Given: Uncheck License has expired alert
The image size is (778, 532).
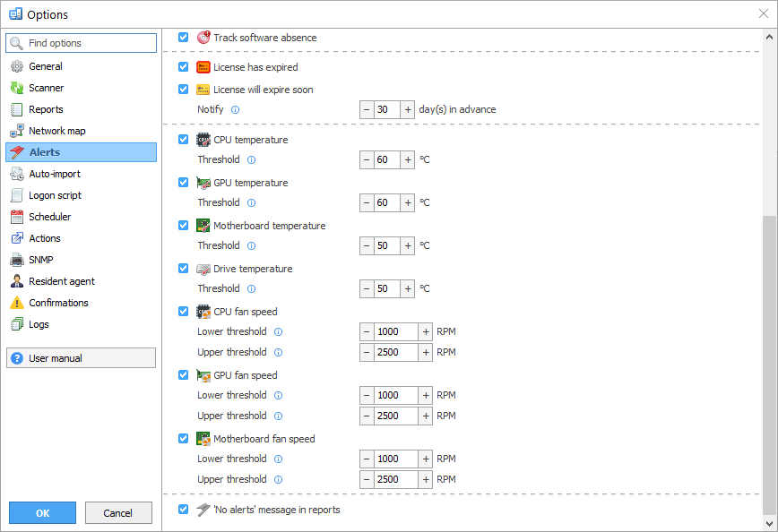Looking at the screenshot, I should [184, 67].
